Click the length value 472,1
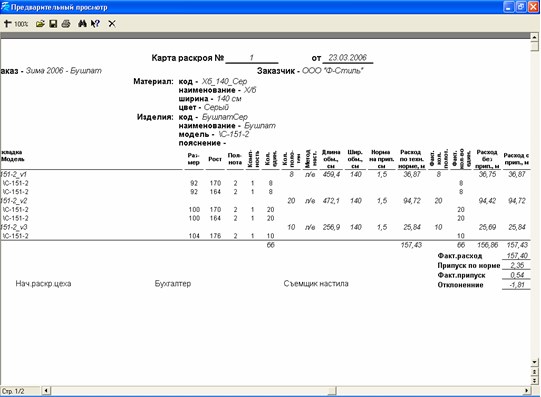Viewport: 541px width, 397px height. click(331, 201)
